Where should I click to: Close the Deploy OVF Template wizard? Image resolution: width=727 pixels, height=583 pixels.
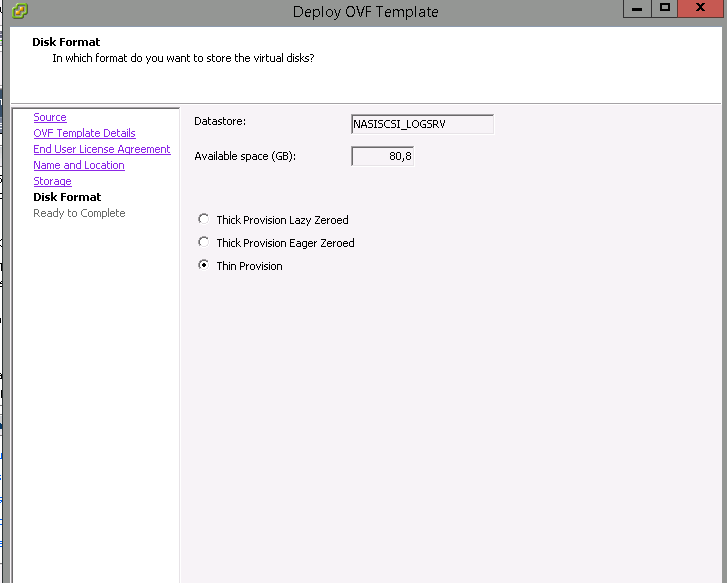[702, 8]
